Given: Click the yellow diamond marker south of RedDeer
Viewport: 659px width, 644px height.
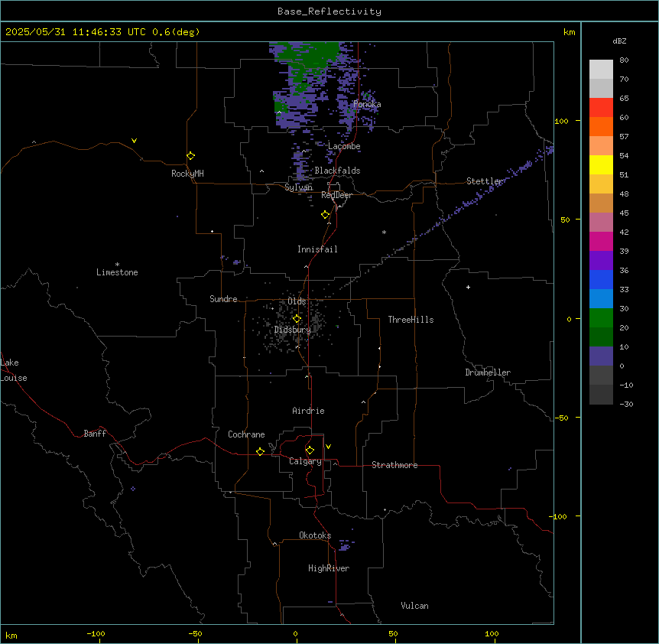Looking at the screenshot, I should tap(326, 215).
